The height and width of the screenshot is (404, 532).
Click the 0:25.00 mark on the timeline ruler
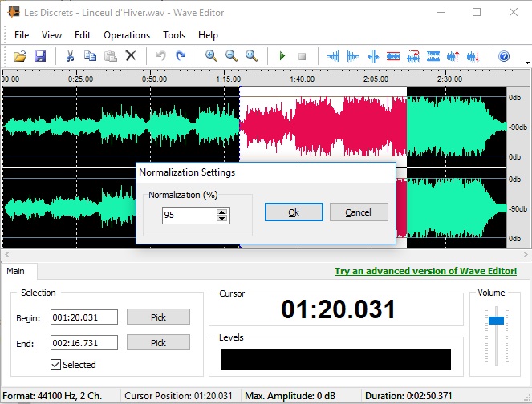click(80, 79)
